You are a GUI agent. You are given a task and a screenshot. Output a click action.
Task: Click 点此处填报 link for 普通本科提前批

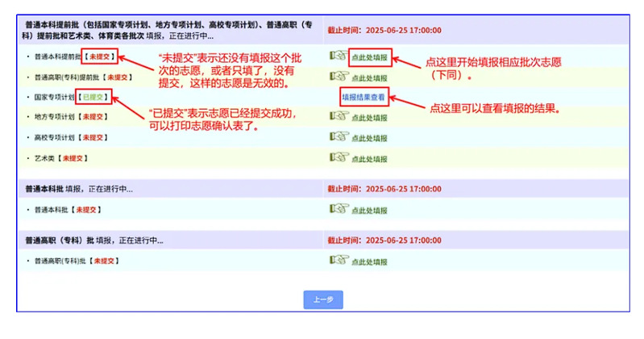point(370,57)
